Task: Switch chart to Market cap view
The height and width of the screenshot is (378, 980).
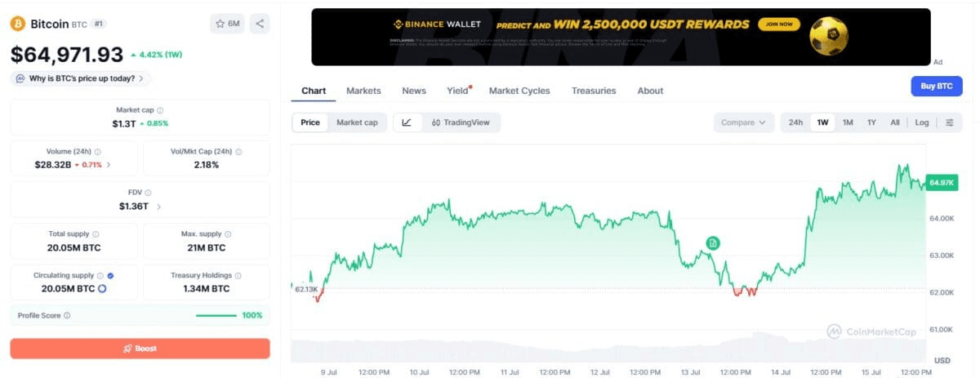Action: point(357,122)
